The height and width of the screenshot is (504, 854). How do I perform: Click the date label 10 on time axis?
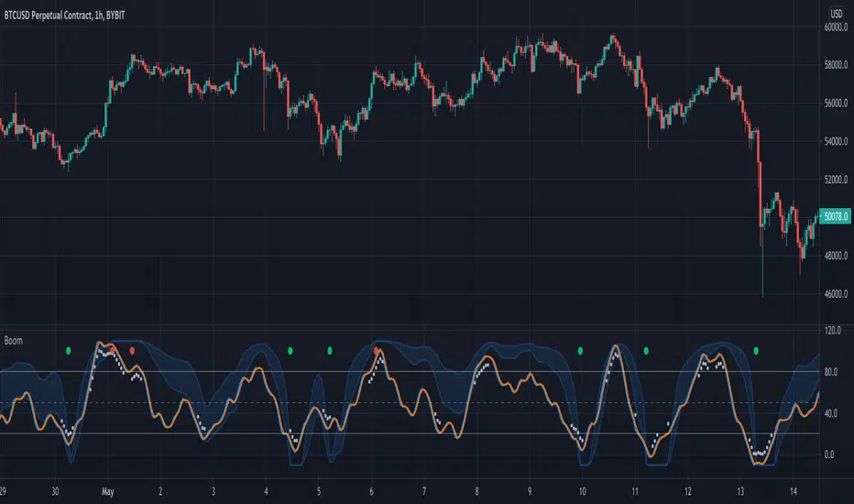[582, 491]
